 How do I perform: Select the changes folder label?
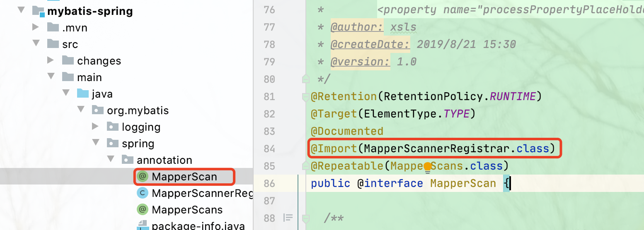(99, 61)
